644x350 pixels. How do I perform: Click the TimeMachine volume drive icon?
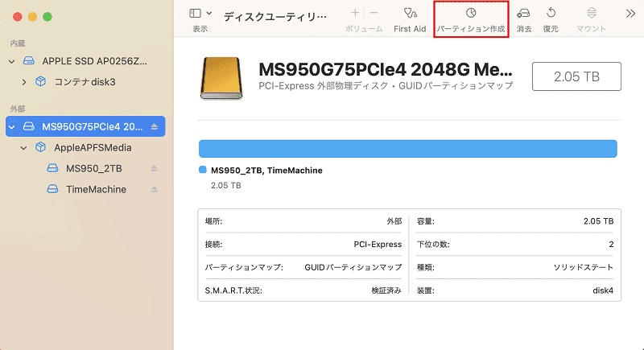(x=52, y=189)
